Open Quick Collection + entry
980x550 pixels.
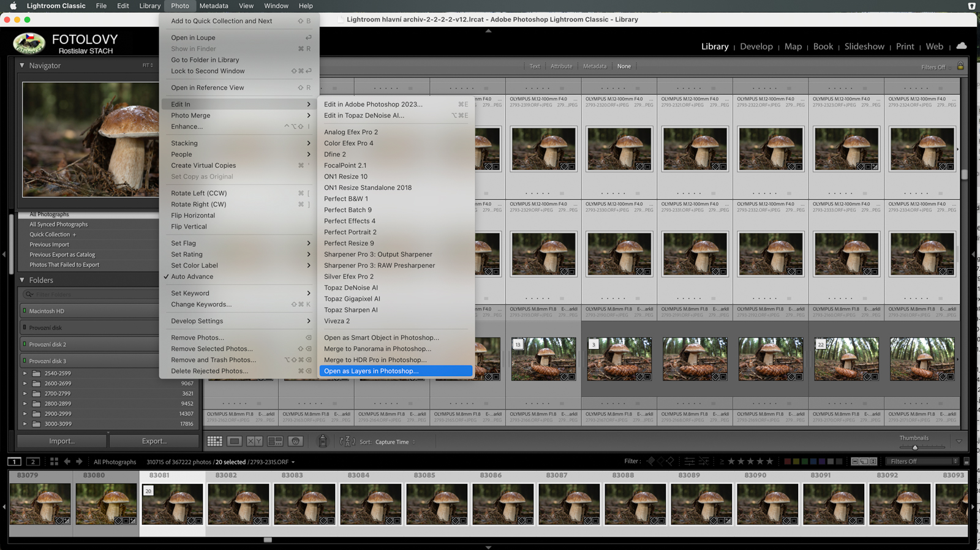pos(53,234)
